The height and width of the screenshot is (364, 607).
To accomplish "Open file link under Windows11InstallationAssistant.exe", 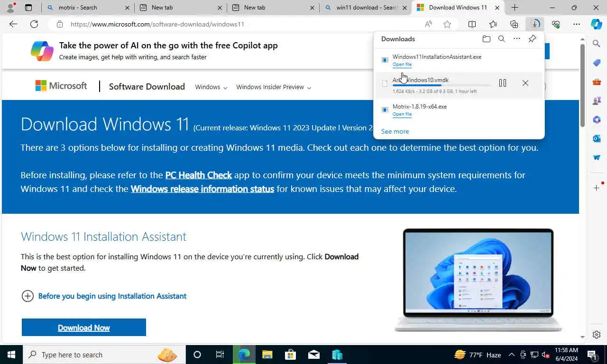I will tap(402, 64).
